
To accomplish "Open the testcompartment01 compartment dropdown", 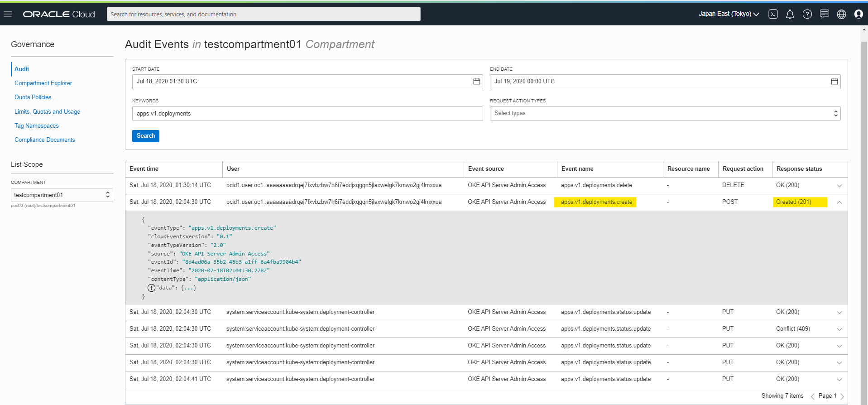I will click(x=62, y=195).
